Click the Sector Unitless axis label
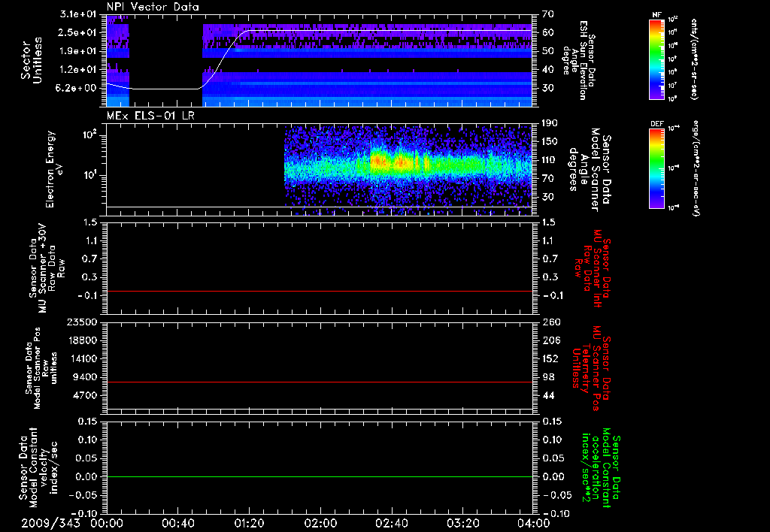This screenshot has height=532, width=770. (x=32, y=60)
